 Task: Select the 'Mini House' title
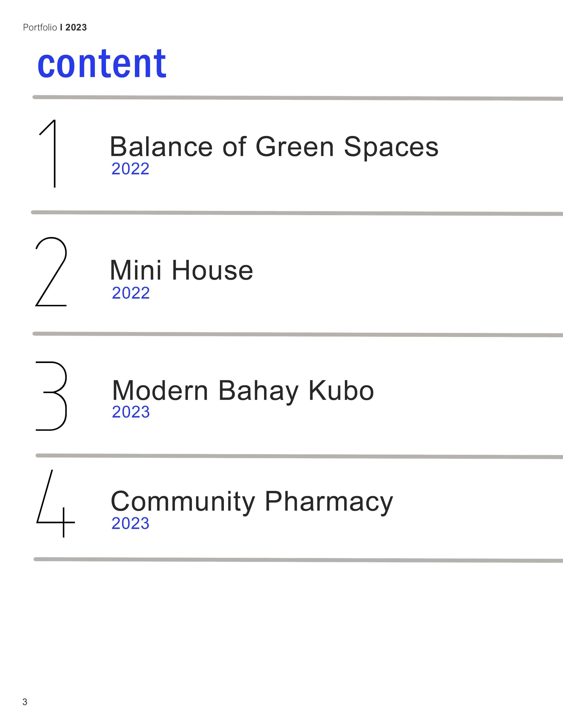(x=181, y=270)
